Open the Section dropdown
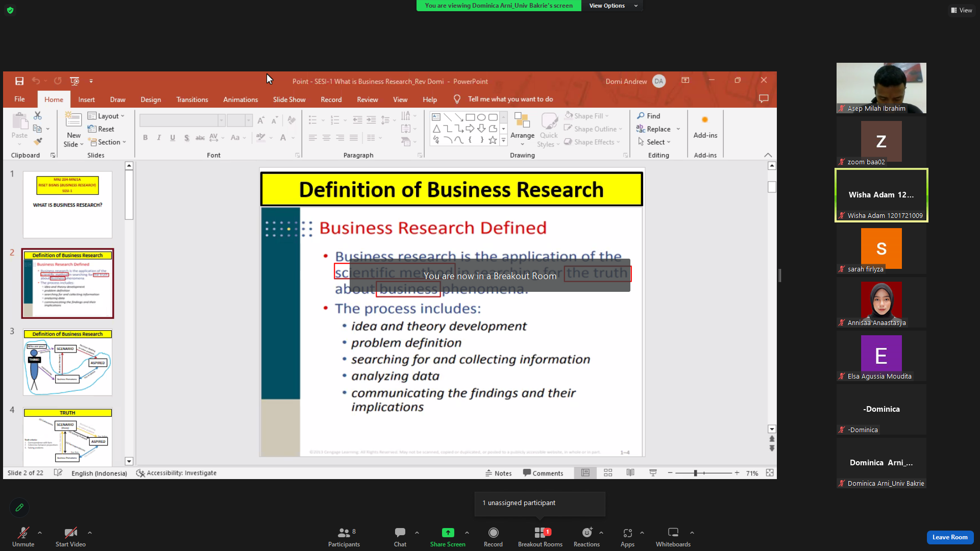 tap(107, 142)
